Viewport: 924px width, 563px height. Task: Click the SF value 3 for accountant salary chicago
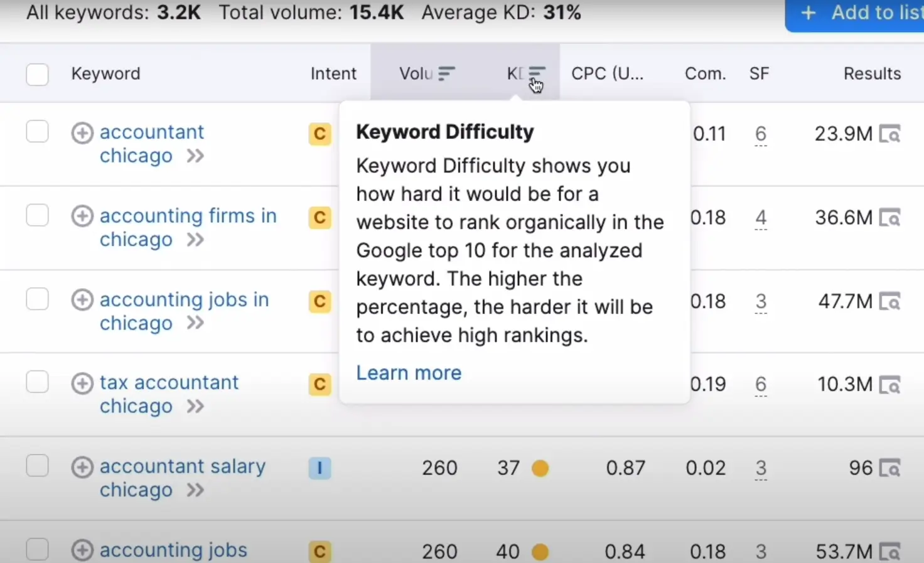click(x=760, y=468)
